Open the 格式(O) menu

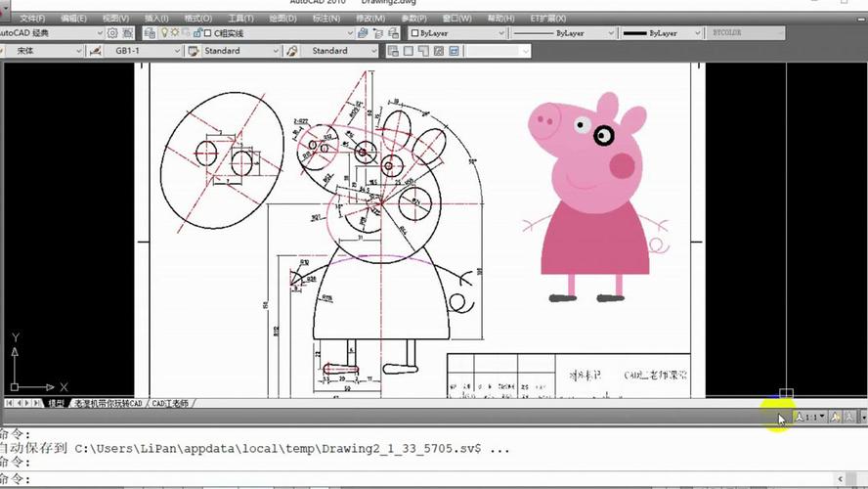(198, 19)
